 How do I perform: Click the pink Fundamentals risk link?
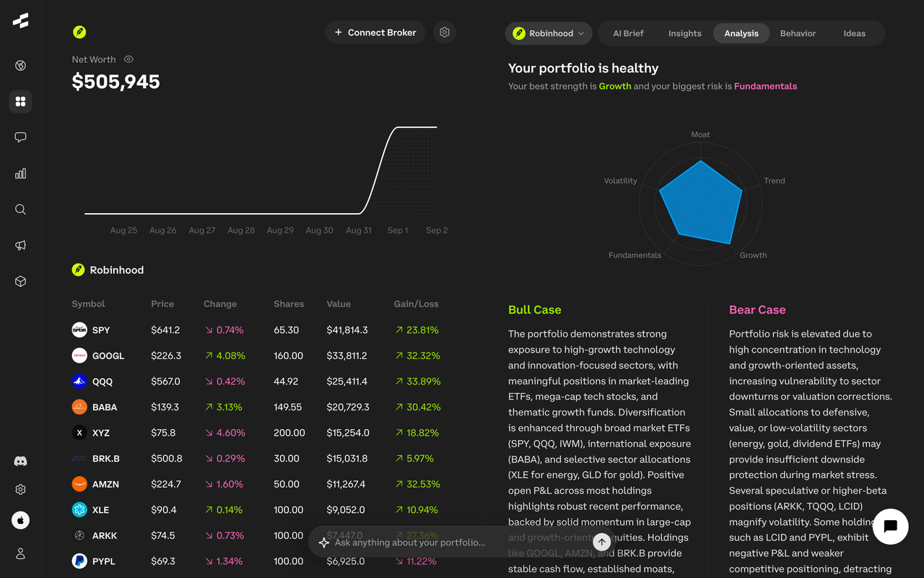point(765,86)
